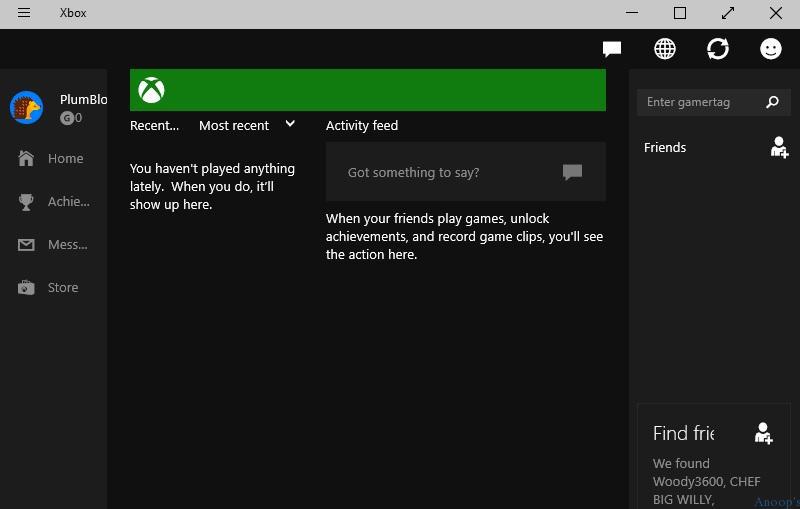Open the hamburger menu
This screenshot has width=800, height=509.
point(24,13)
